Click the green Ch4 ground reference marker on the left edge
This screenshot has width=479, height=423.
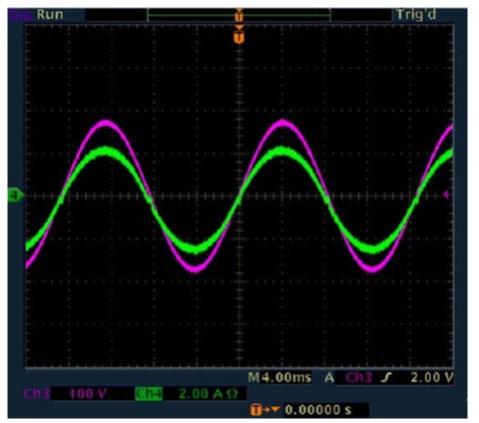(16, 196)
